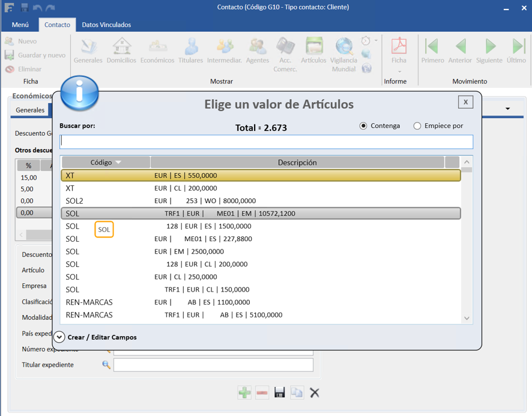Open the Menú tab
Screen dimensions: 532x416
pos(20,25)
